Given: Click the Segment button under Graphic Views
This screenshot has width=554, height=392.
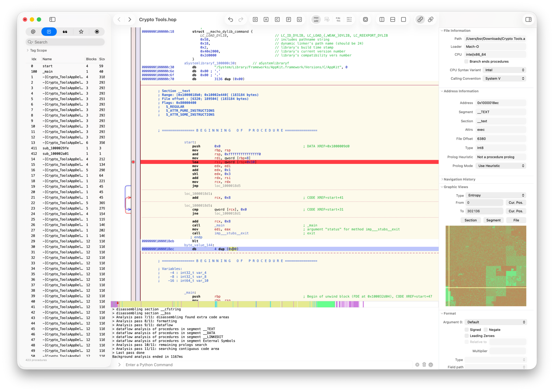Looking at the screenshot, I should (493, 220).
